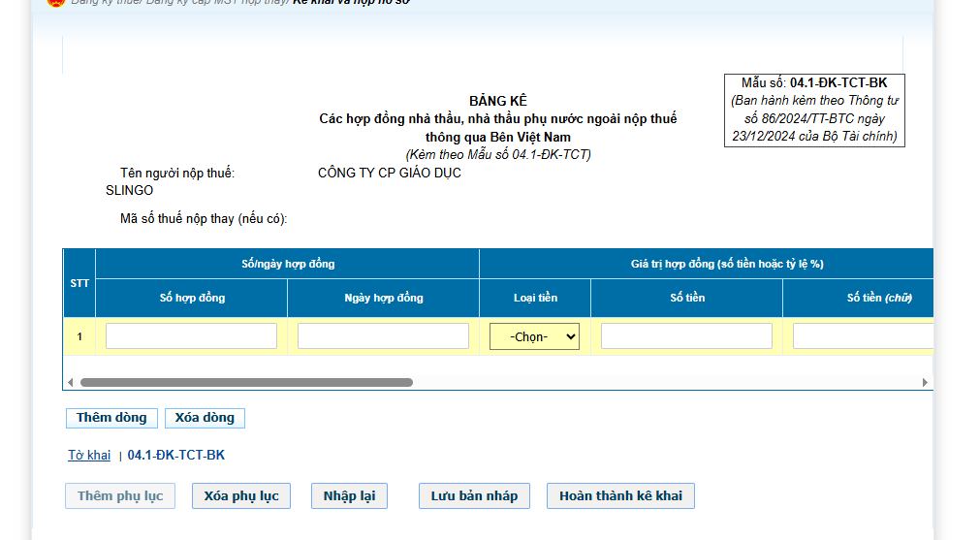Click the Số tiền amount input box
The image size is (980, 540).
point(686,336)
